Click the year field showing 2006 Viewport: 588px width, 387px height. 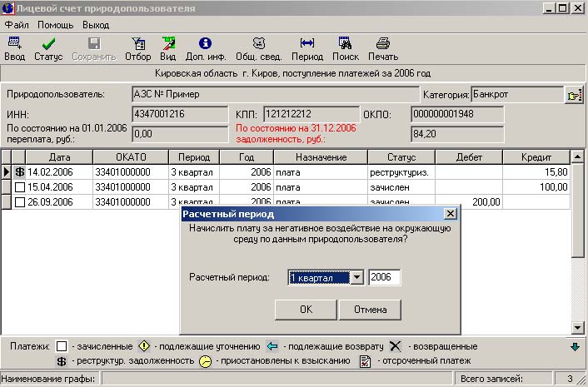pyautogui.click(x=384, y=277)
